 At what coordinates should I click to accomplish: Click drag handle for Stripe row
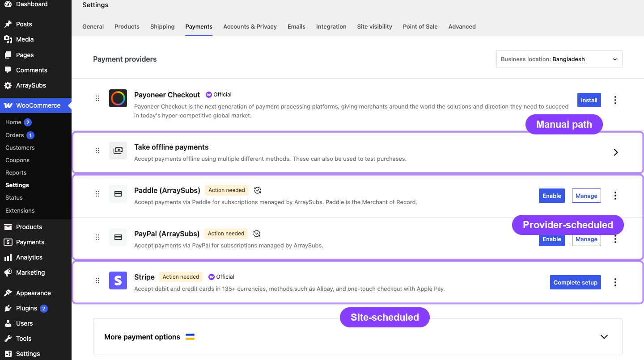(97, 280)
